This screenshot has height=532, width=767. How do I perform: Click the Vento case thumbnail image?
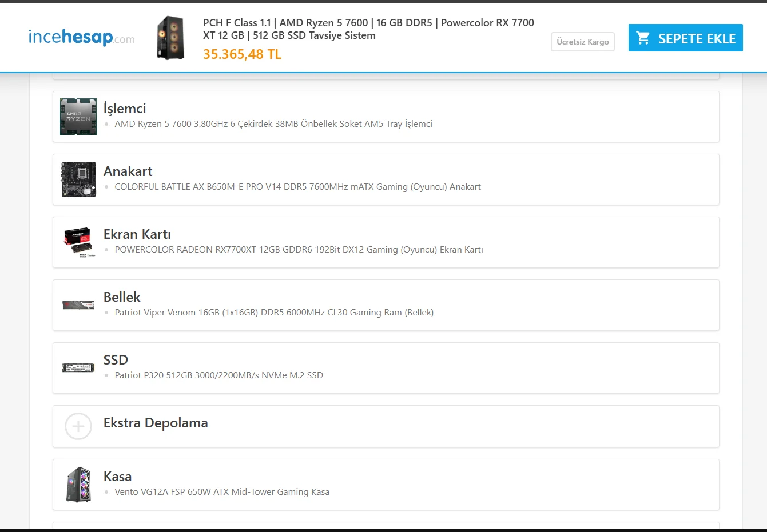[x=78, y=485]
